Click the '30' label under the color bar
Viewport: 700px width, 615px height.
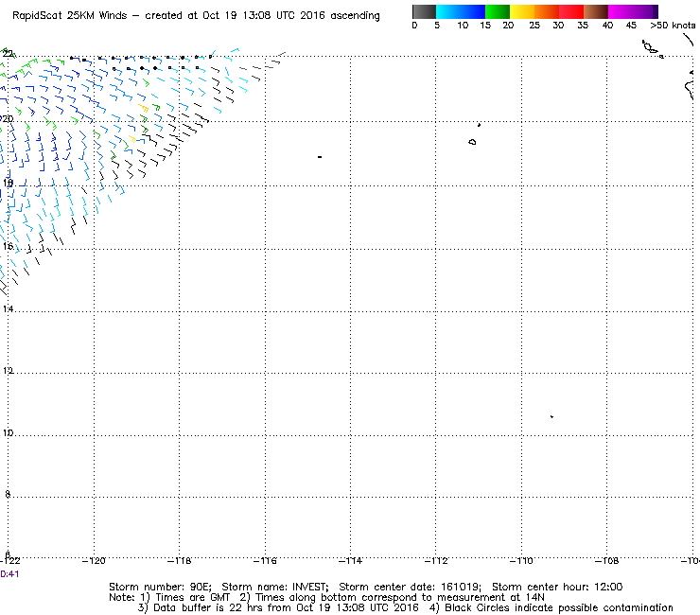(558, 26)
